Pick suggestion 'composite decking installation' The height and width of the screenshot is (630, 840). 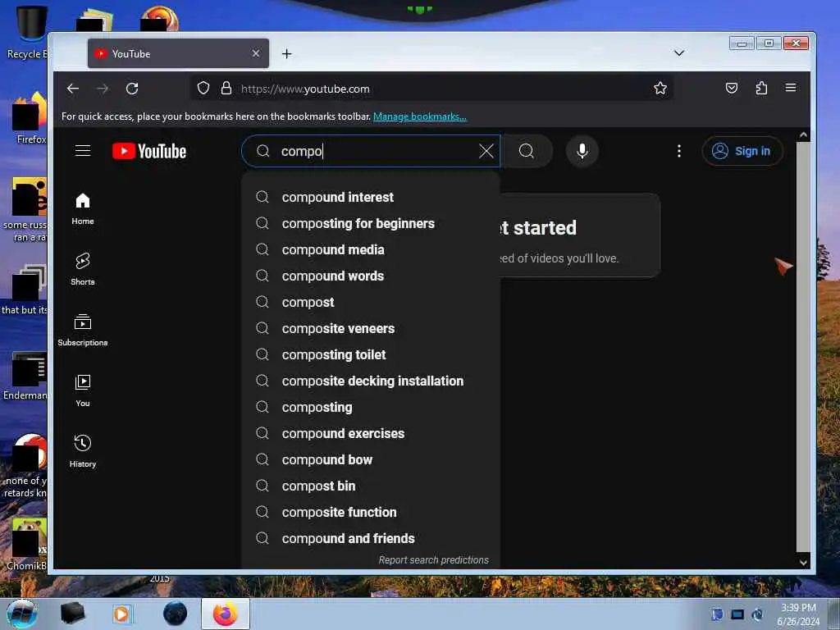click(x=370, y=381)
